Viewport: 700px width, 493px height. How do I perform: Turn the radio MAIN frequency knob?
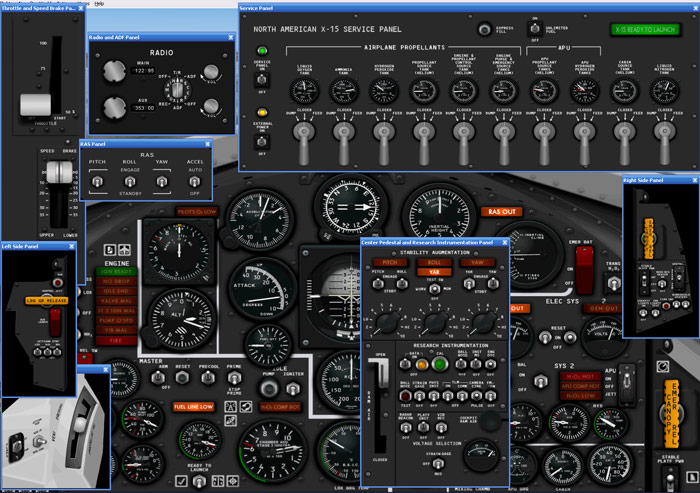pos(114,71)
